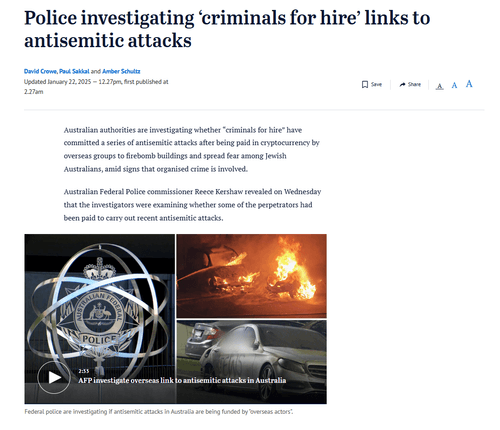500x430 pixels.
Task: Open Amber Schultz's author page
Action: (121, 71)
